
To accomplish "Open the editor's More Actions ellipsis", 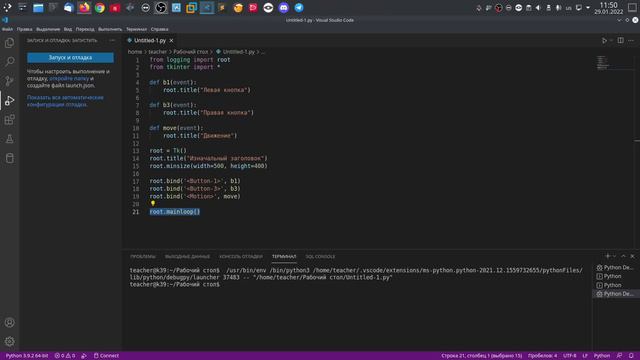I will coord(631,40).
